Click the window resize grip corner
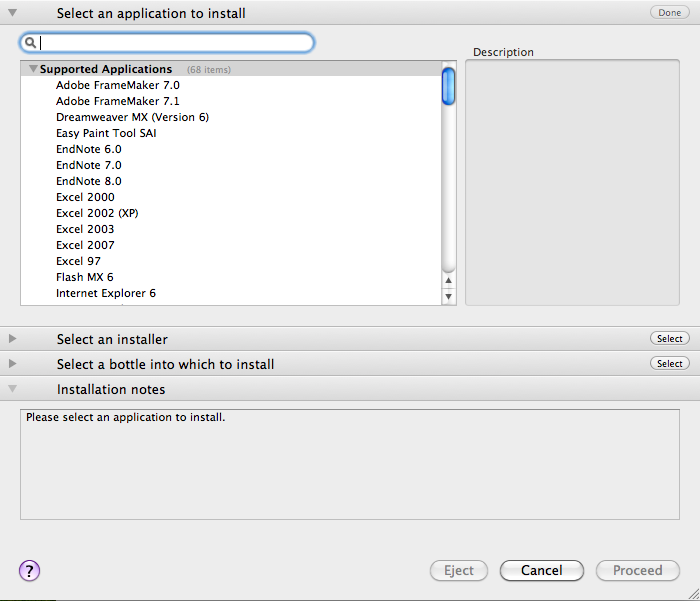 point(693,594)
